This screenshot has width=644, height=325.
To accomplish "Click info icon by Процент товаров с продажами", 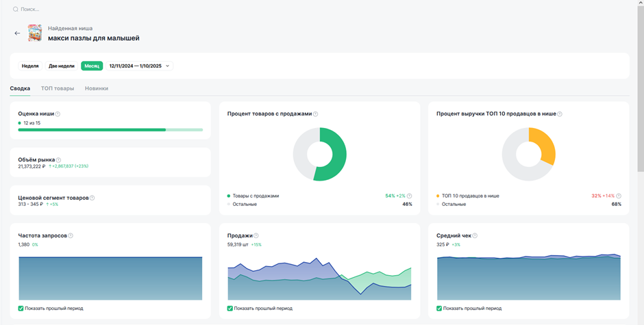I will (x=315, y=114).
